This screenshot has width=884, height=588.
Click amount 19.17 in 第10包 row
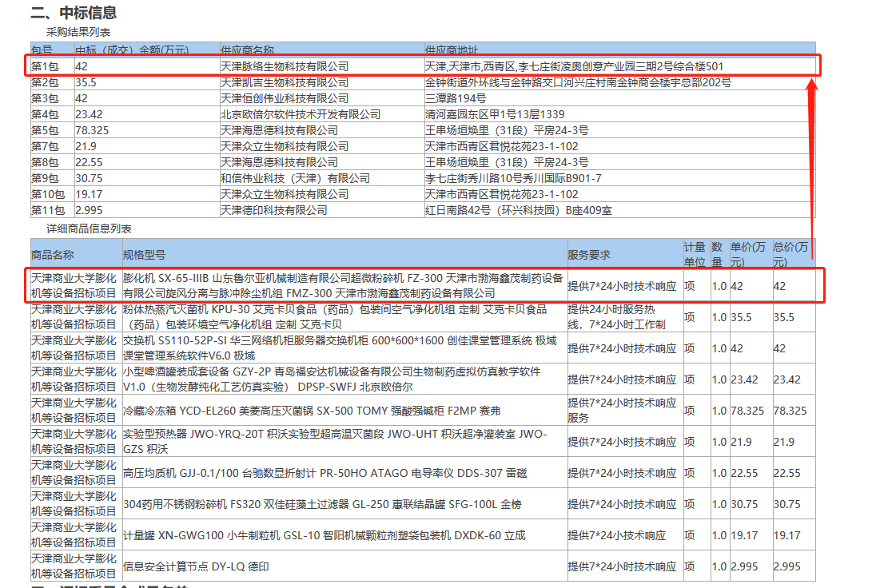pyautogui.click(x=89, y=194)
